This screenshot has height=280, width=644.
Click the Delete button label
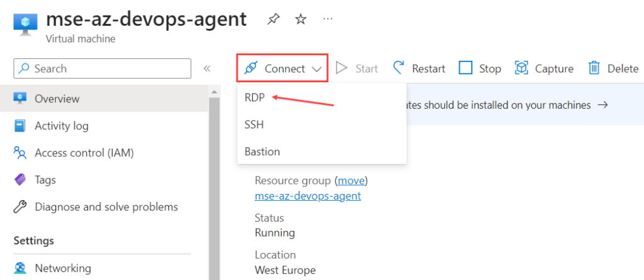[x=623, y=68]
